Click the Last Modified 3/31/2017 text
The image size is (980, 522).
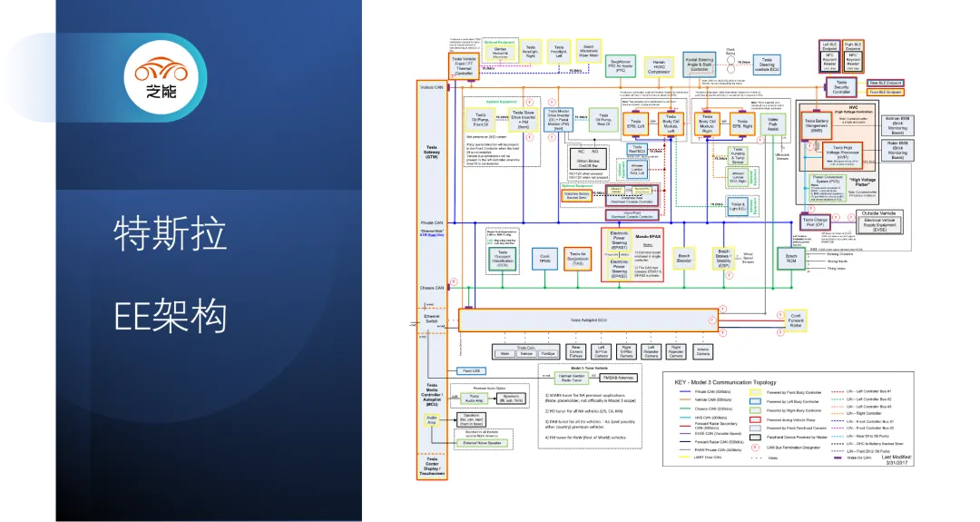895,459
